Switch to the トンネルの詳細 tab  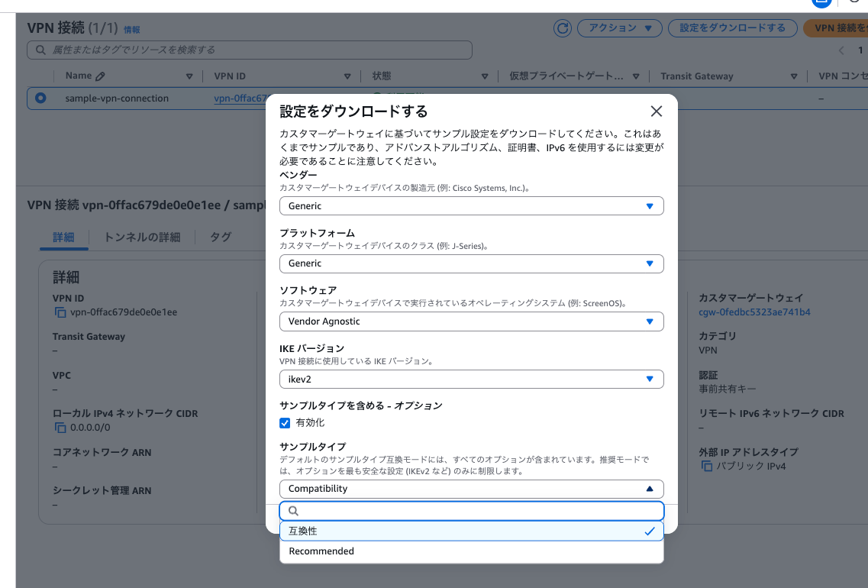(x=142, y=237)
